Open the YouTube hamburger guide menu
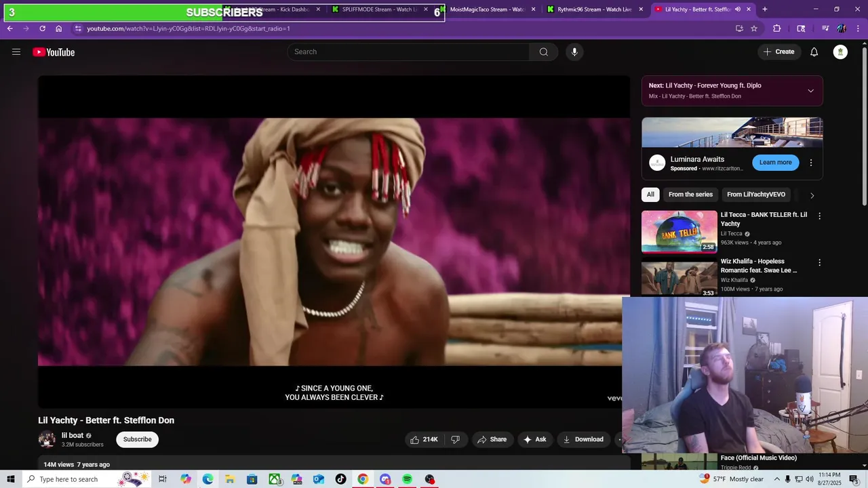 pos(16,52)
